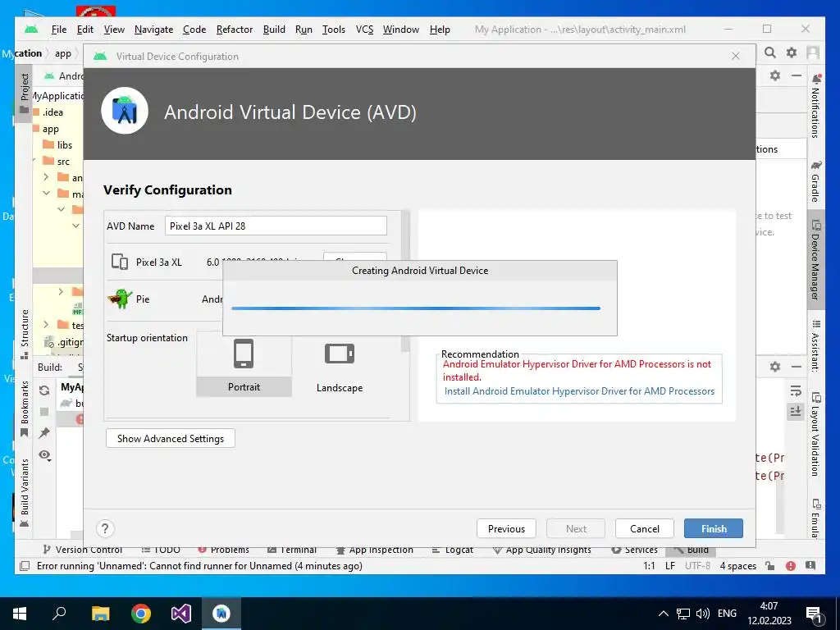Click the help question mark button
Image resolution: width=840 pixels, height=630 pixels.
pos(105,529)
